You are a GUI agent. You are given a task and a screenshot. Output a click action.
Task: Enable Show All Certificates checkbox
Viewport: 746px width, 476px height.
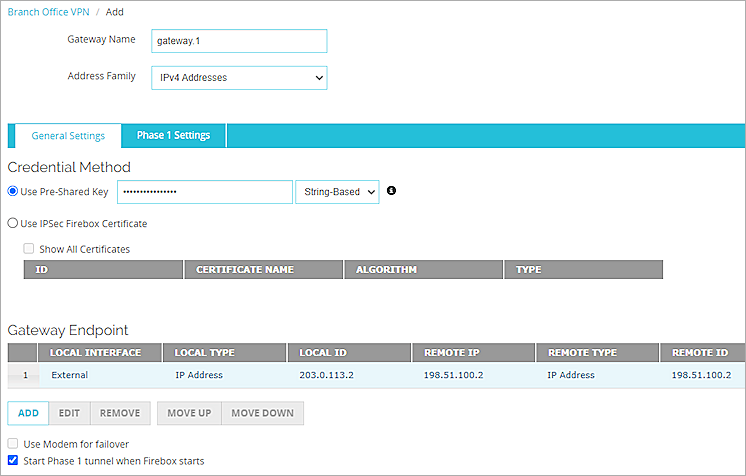29,249
